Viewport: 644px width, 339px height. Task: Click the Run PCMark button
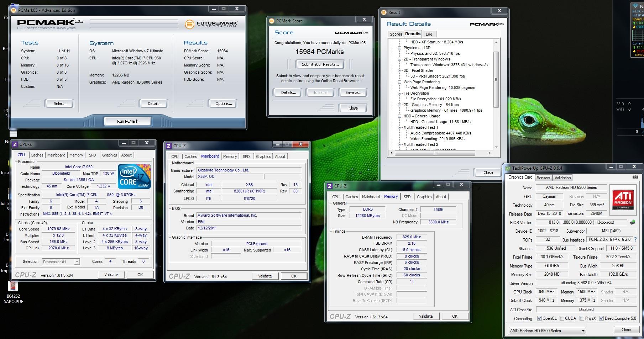[x=127, y=121]
